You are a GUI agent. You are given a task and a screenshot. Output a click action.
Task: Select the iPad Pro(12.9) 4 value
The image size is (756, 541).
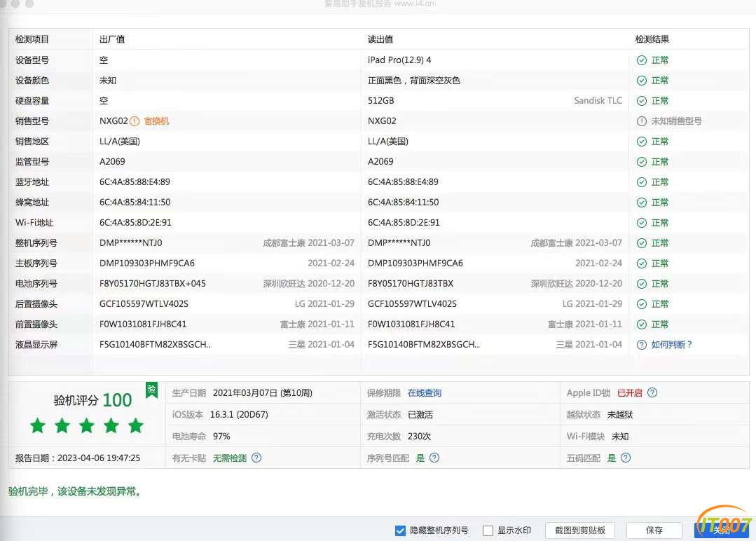click(x=399, y=60)
